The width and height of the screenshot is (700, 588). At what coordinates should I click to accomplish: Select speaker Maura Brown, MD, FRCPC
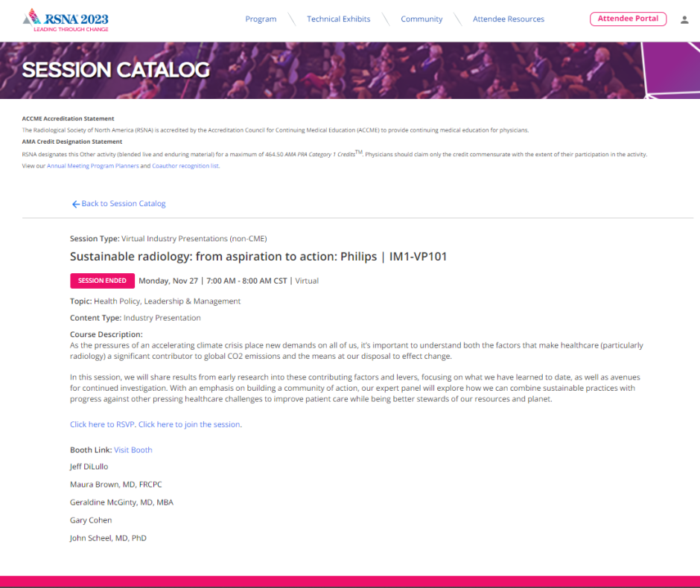pyautogui.click(x=115, y=485)
